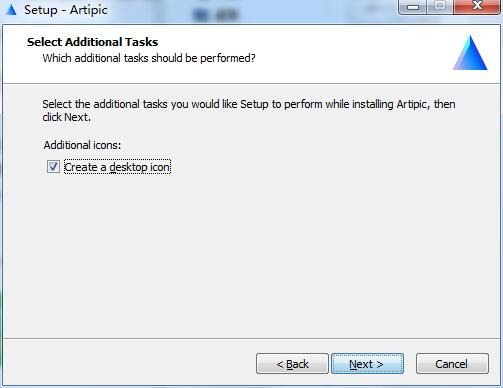
Task: Click the instruction paragraph mentioning installing Artipic
Action: (249, 110)
